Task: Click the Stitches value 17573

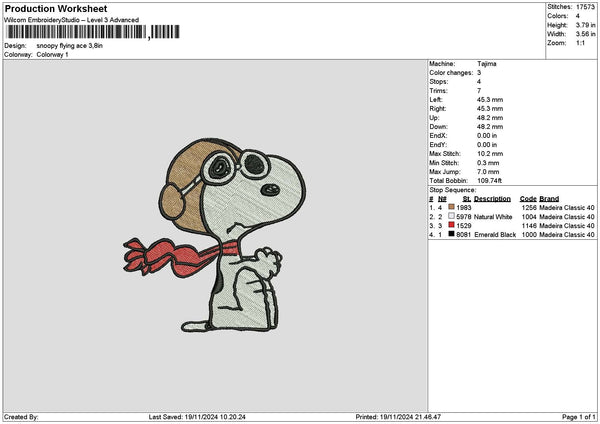Action: 585,7
